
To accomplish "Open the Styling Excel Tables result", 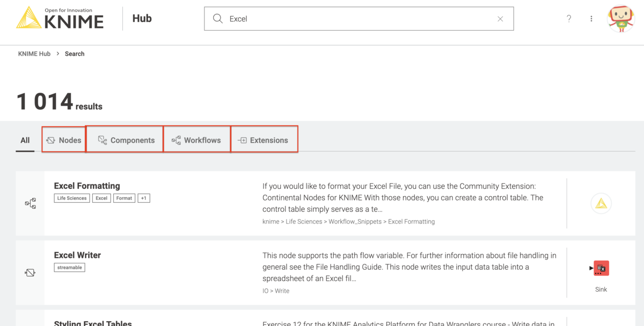I will click(93, 323).
